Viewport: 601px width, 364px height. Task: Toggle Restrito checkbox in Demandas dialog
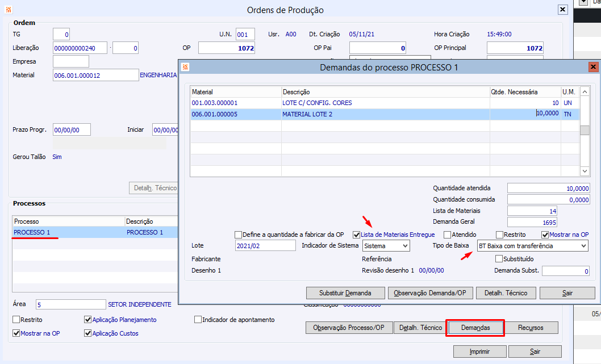[499, 235]
